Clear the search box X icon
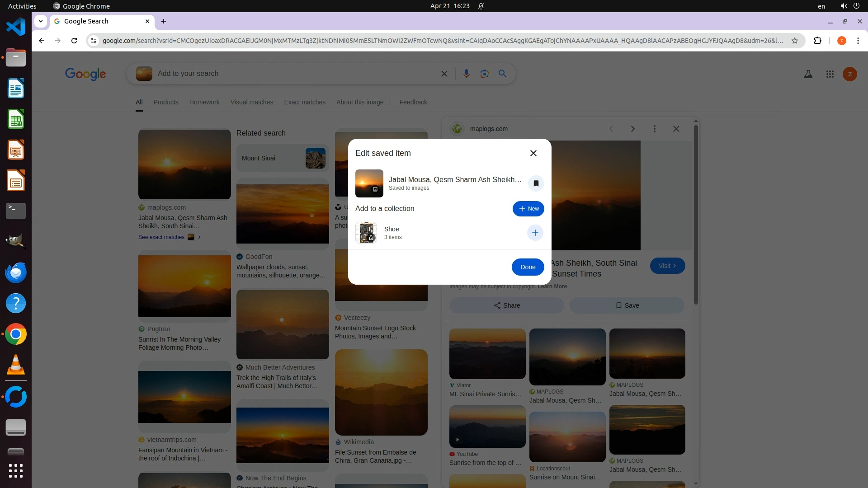Image resolution: width=868 pixels, height=488 pixels. (x=444, y=74)
